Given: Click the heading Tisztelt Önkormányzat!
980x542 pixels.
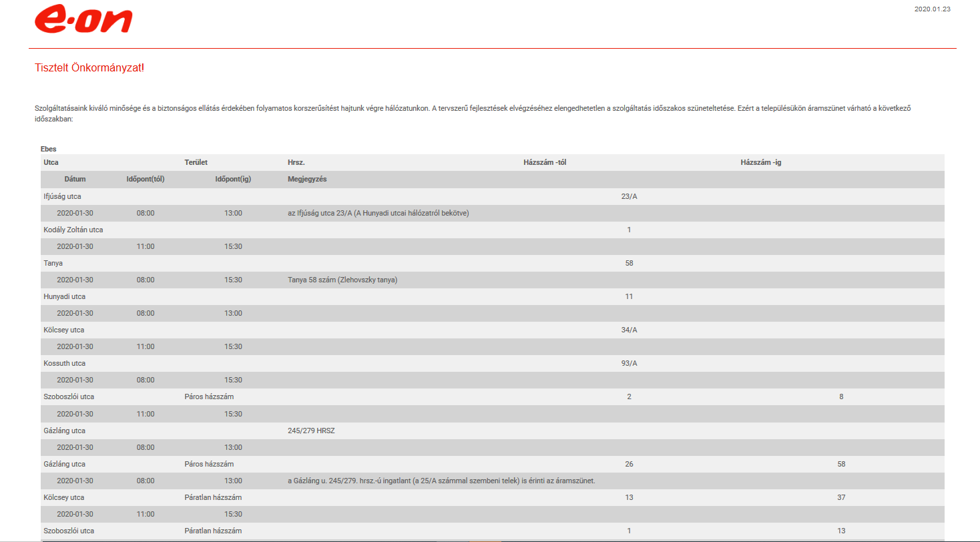Looking at the screenshot, I should [x=89, y=68].
